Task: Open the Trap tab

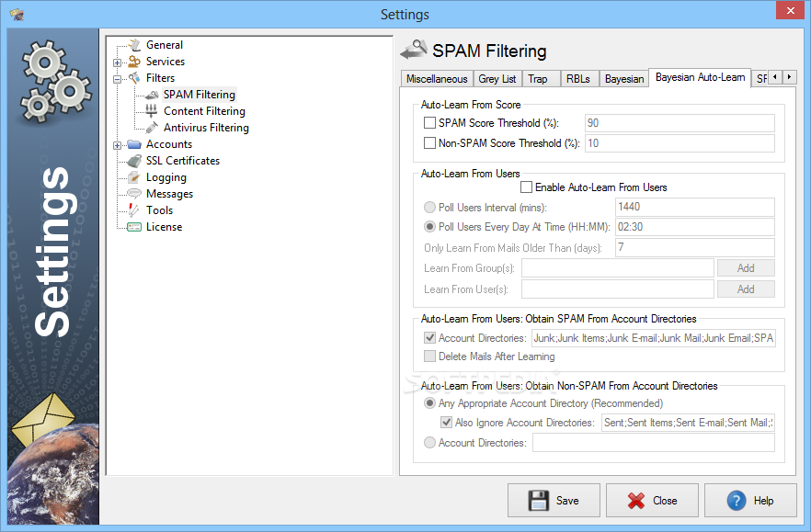Action: coord(542,79)
